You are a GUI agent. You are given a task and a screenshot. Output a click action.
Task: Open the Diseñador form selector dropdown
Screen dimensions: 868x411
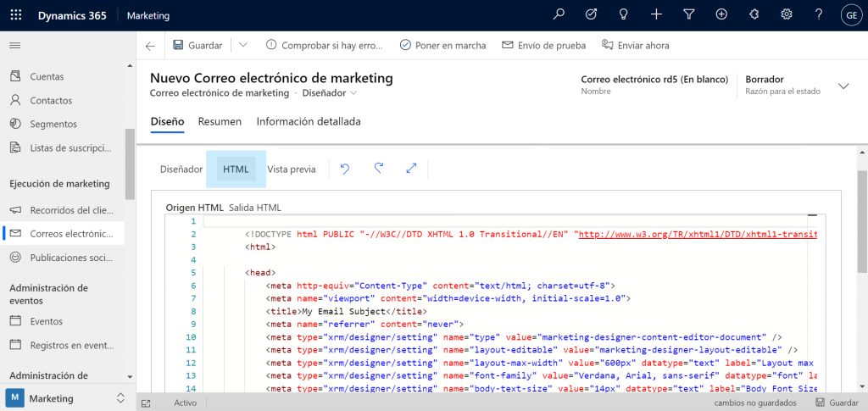(x=330, y=93)
